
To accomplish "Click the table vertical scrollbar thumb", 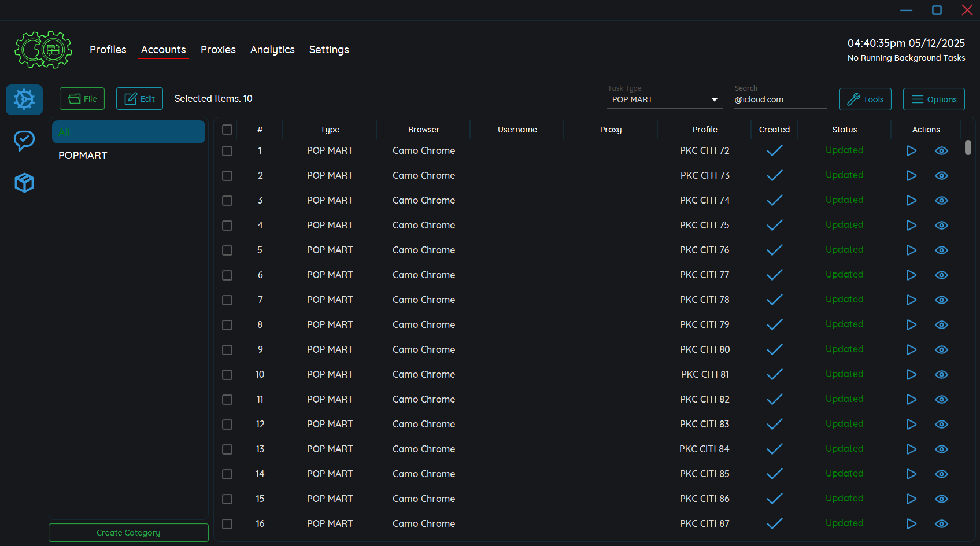I will tap(968, 147).
